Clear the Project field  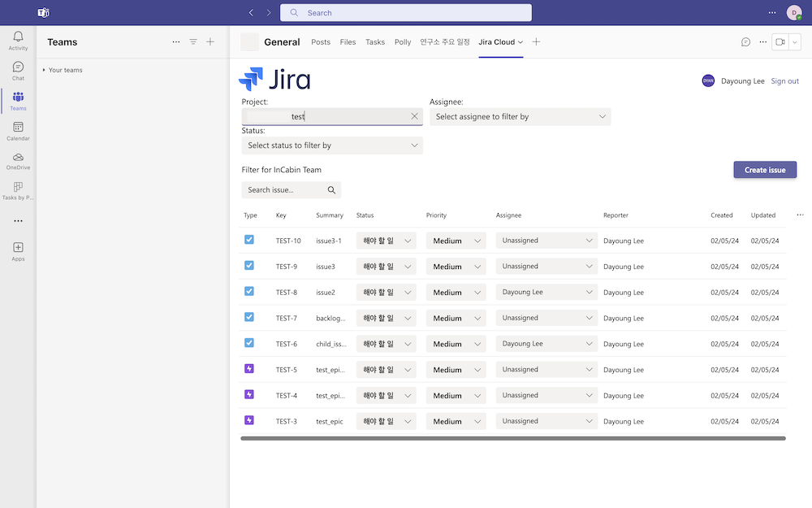pyautogui.click(x=414, y=116)
